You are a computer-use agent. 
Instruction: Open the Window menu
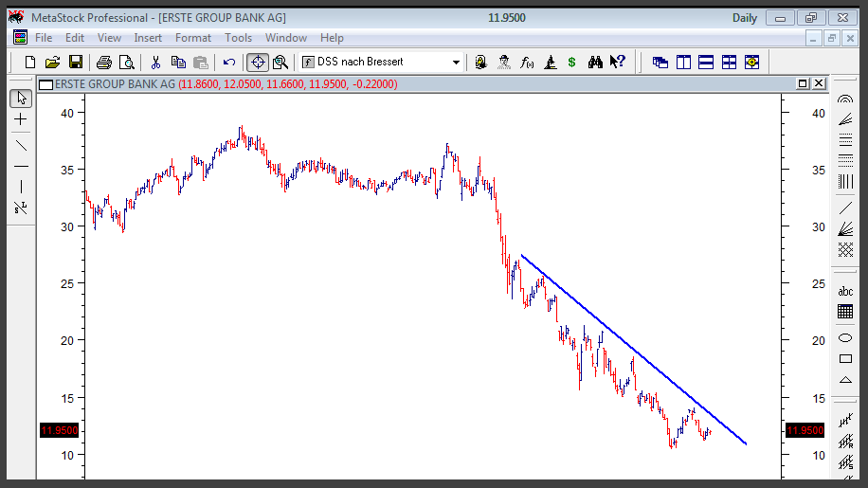pyautogui.click(x=285, y=38)
